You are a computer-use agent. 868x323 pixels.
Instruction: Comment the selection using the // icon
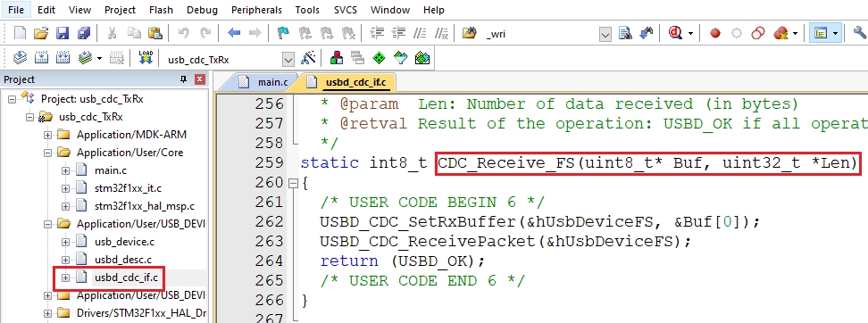click(x=420, y=33)
